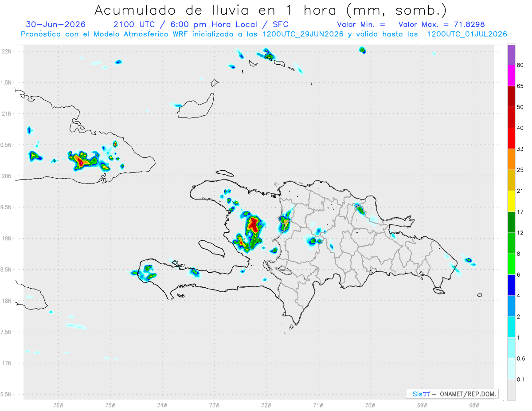Click the '20N' latitude label
The image size is (532, 411).
pos(7,176)
